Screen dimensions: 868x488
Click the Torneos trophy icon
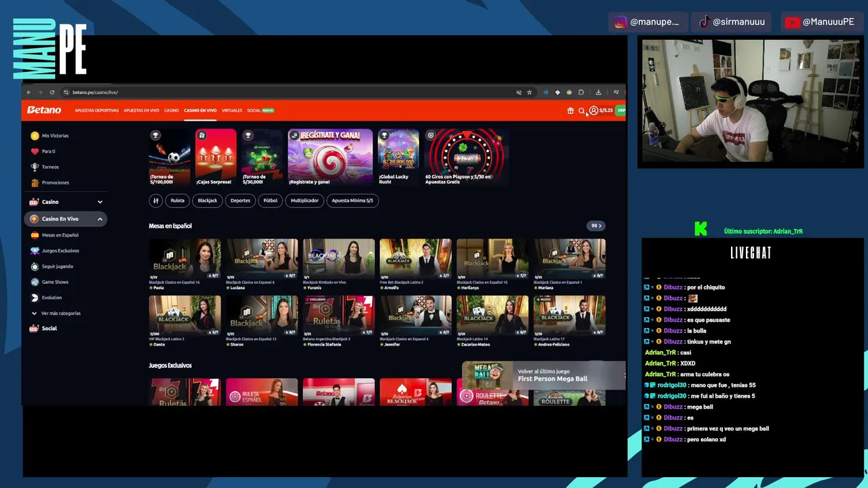pos(35,167)
